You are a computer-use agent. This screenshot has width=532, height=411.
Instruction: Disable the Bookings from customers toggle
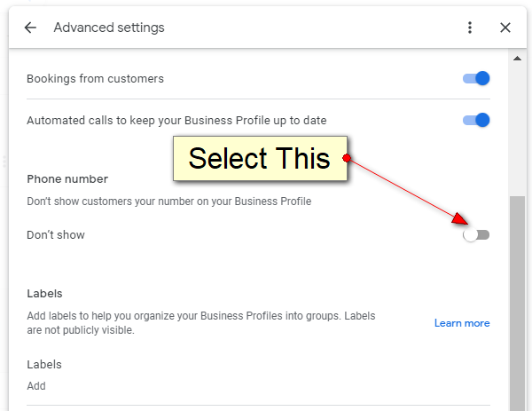[477, 79]
